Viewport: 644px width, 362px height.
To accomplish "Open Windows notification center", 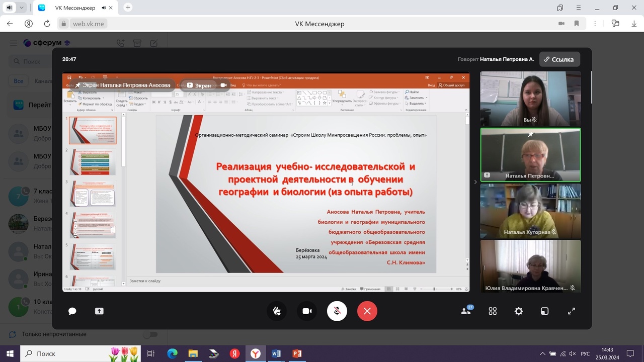I will coord(630,353).
